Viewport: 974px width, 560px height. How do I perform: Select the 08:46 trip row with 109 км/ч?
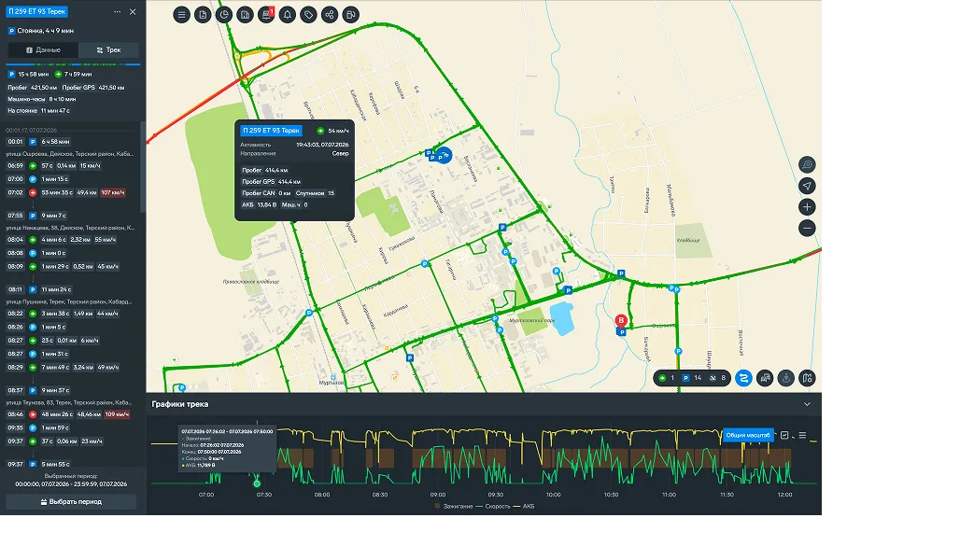69,414
